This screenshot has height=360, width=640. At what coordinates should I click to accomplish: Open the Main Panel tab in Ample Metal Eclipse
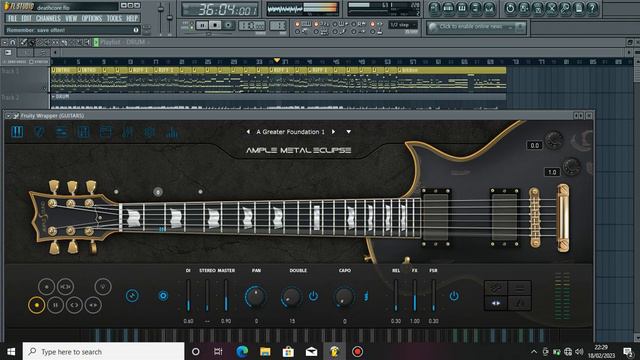(17, 132)
